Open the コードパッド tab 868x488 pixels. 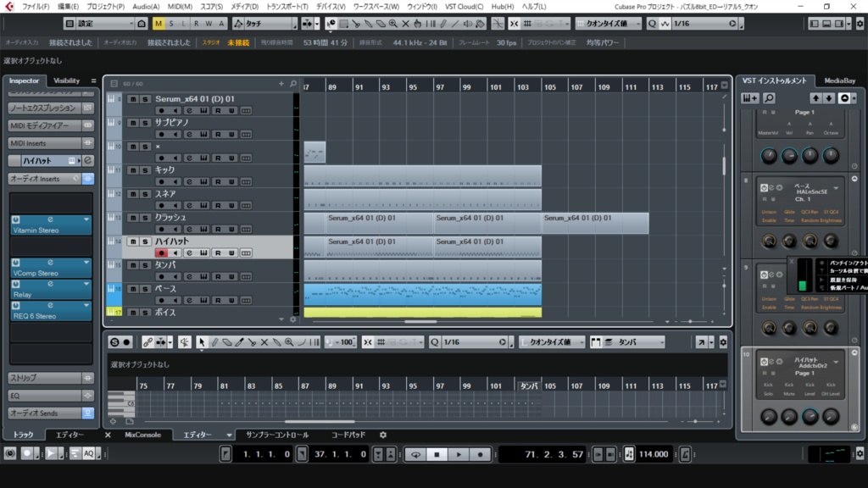[x=348, y=435]
